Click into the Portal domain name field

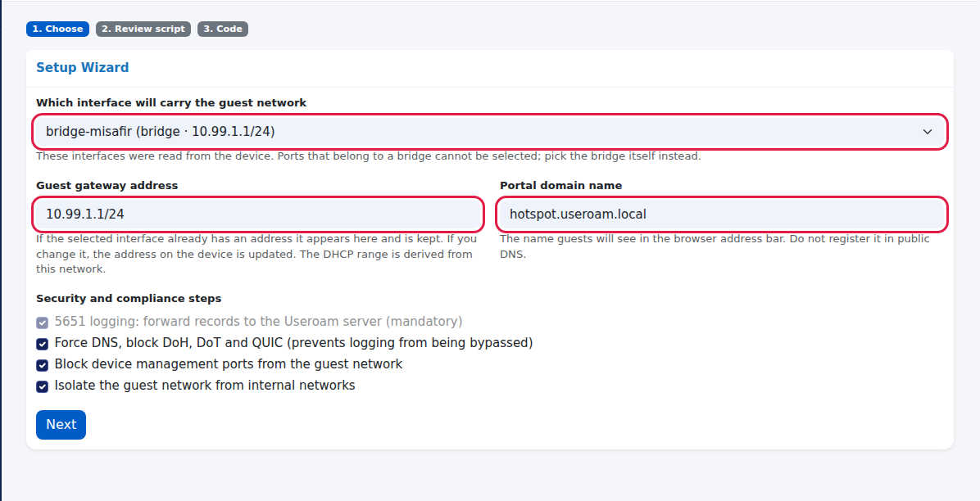722,214
